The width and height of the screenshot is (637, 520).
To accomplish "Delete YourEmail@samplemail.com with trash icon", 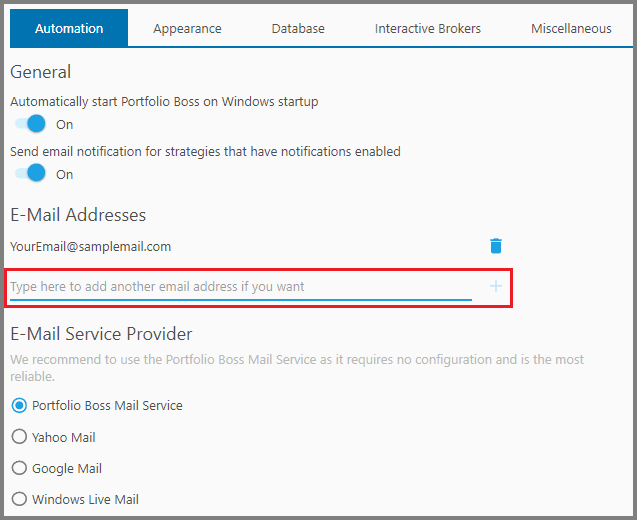I will click(496, 246).
